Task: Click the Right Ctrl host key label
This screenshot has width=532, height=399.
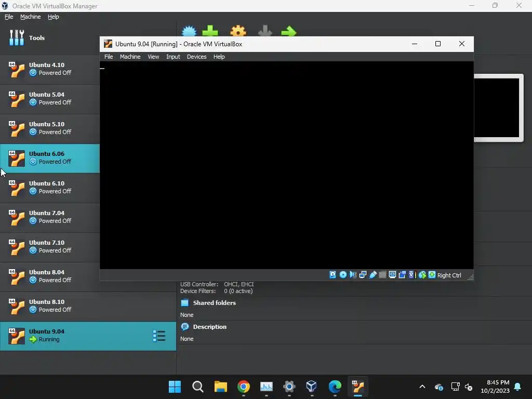Action: (449, 275)
